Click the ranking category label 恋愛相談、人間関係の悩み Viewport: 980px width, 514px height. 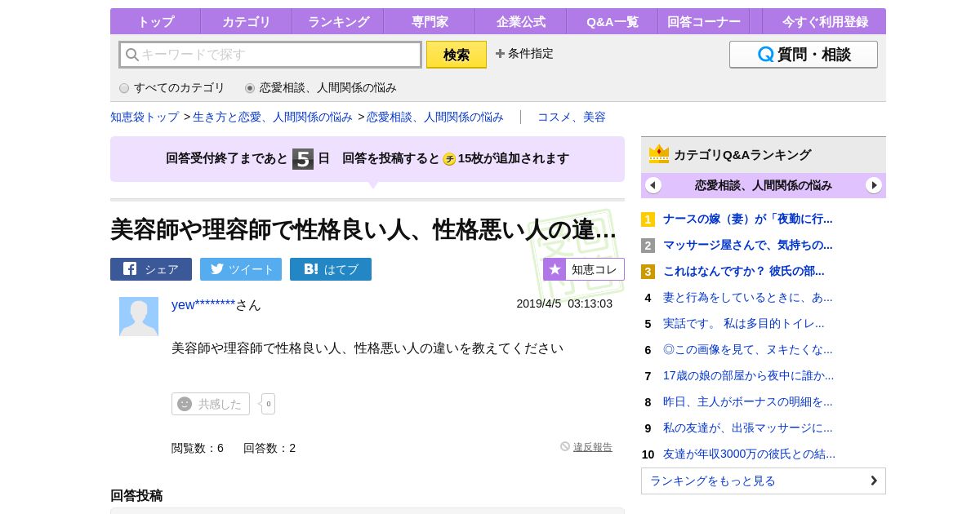(764, 185)
